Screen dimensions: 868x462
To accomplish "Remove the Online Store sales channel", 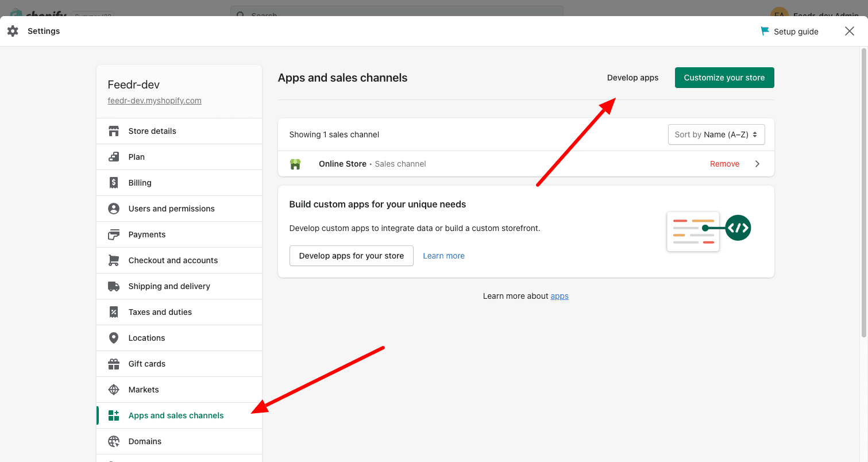I will click(724, 164).
